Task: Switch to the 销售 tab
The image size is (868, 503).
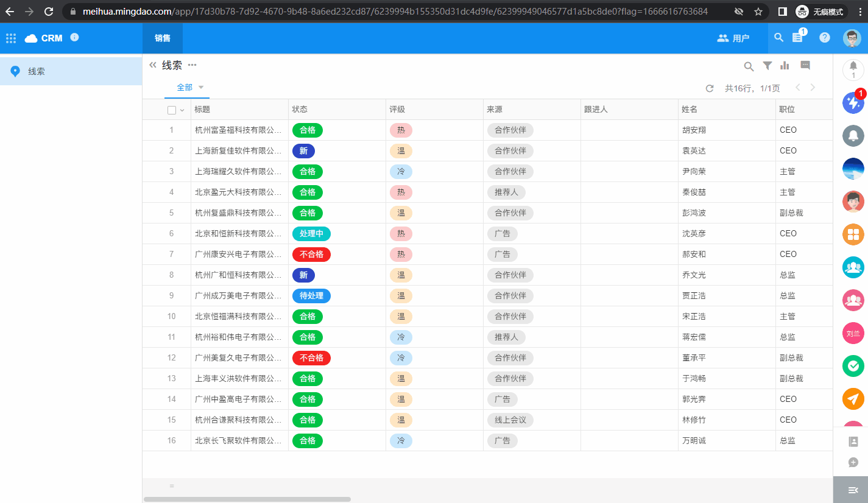Action: pos(163,38)
